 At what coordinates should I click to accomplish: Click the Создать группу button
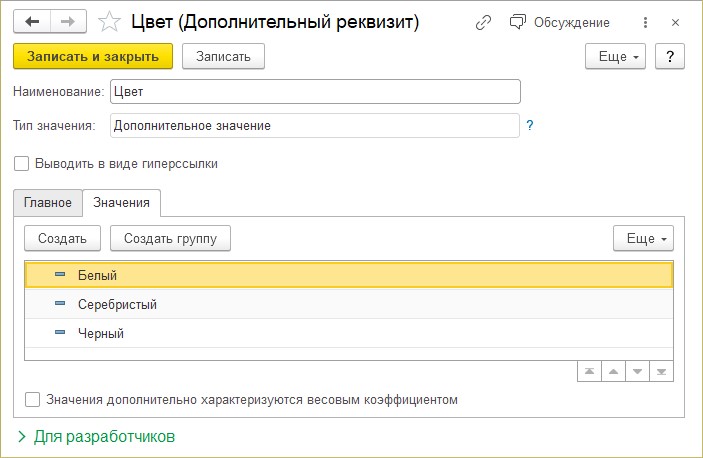[x=170, y=238]
